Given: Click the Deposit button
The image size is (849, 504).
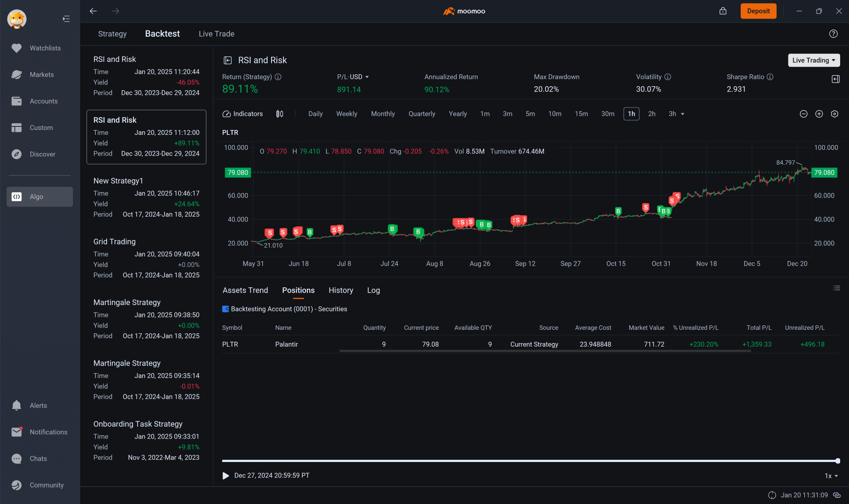Looking at the screenshot, I should click(x=758, y=11).
